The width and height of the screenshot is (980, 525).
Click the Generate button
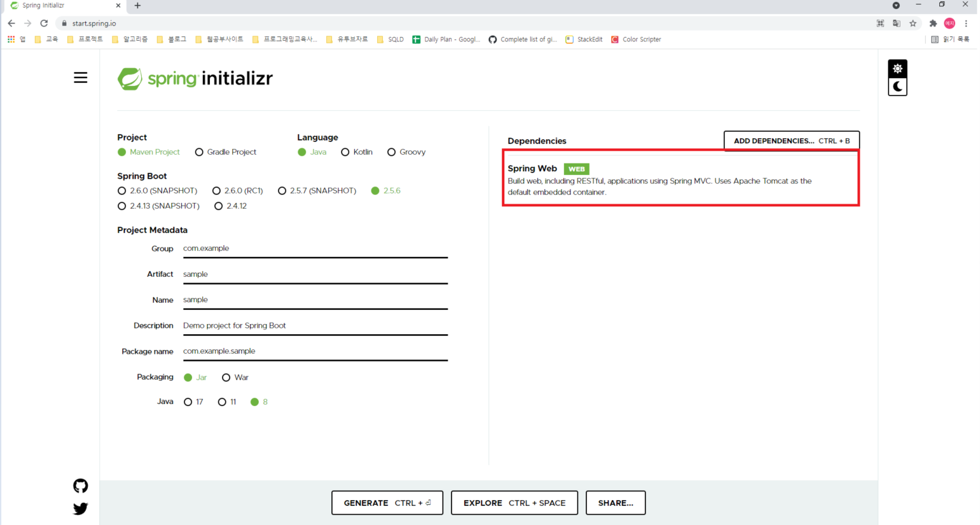[387, 503]
